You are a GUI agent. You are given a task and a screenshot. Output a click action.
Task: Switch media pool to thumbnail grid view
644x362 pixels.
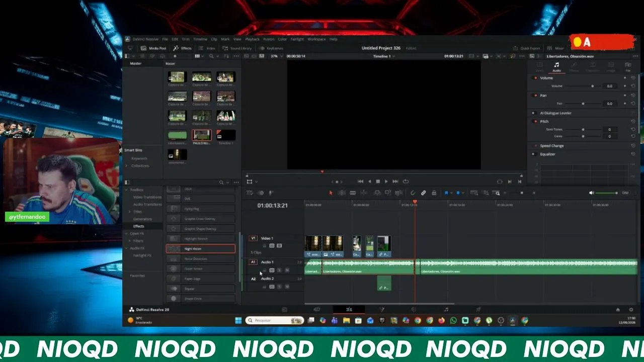197,56
